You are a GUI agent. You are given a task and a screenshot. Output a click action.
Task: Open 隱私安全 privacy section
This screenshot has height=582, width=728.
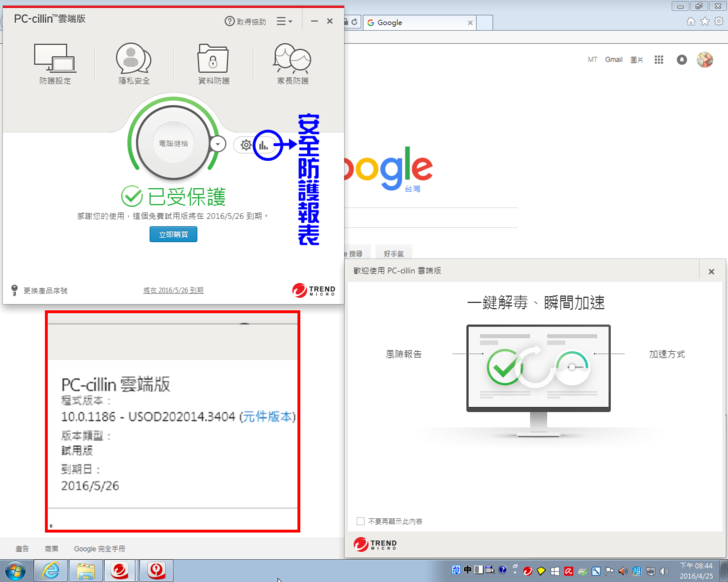point(134,64)
